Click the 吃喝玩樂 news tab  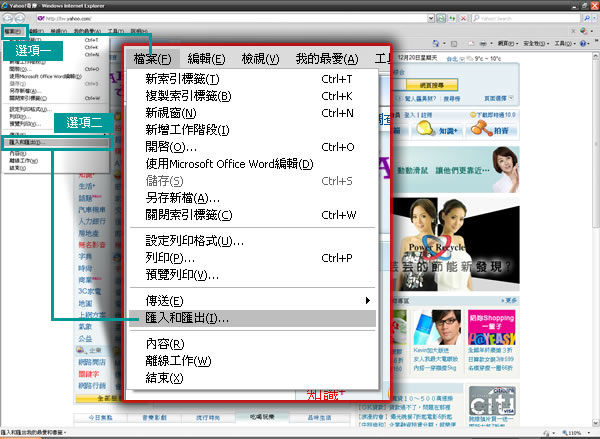262,417
